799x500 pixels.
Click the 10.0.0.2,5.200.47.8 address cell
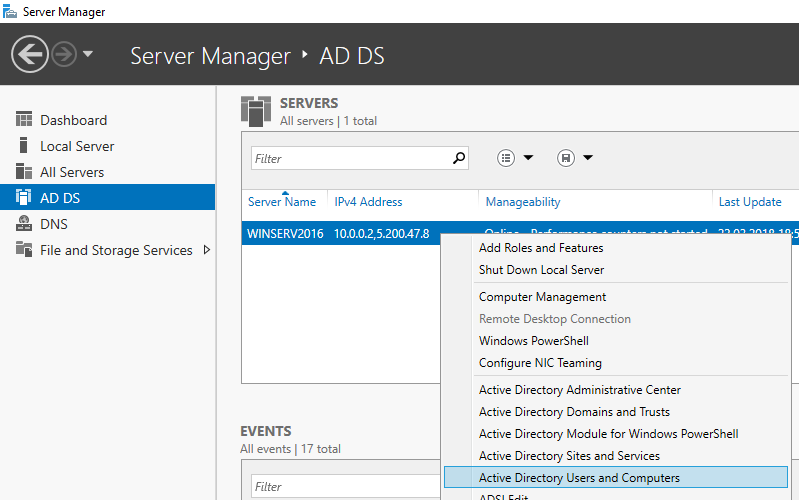pyautogui.click(x=382, y=233)
